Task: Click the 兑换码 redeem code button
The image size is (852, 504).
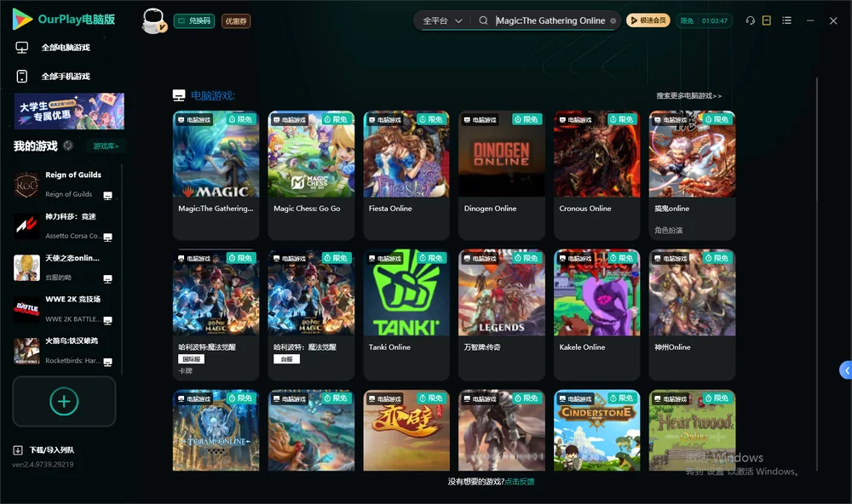Action: 194,20
